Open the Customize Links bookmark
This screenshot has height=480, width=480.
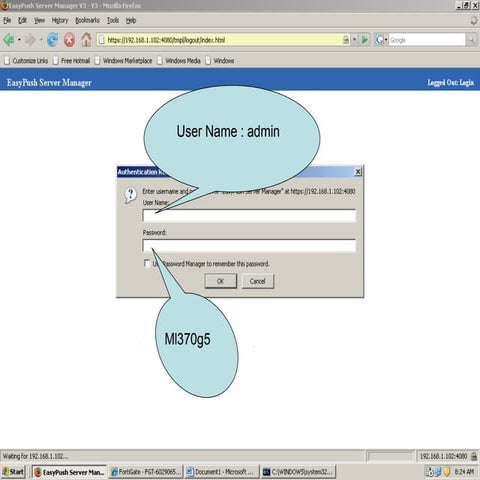(26, 61)
